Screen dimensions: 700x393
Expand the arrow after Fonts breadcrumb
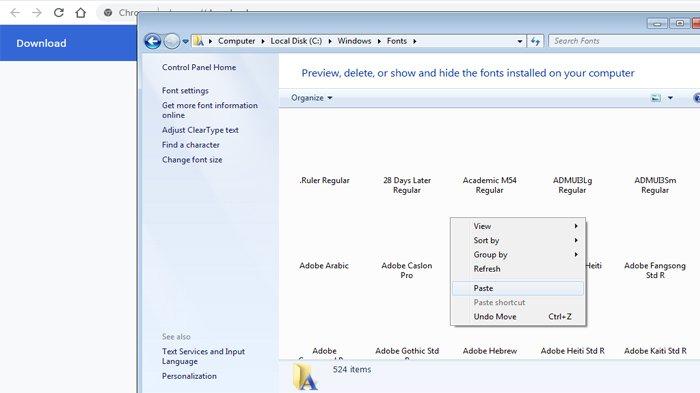pyautogui.click(x=414, y=41)
